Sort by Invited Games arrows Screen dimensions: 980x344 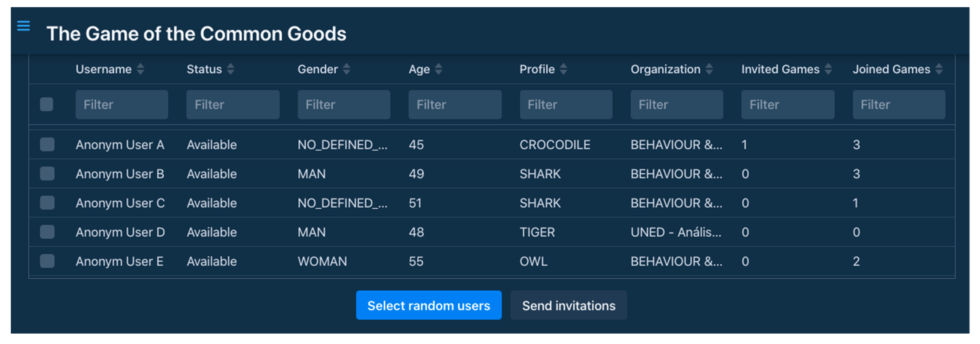[828, 69]
